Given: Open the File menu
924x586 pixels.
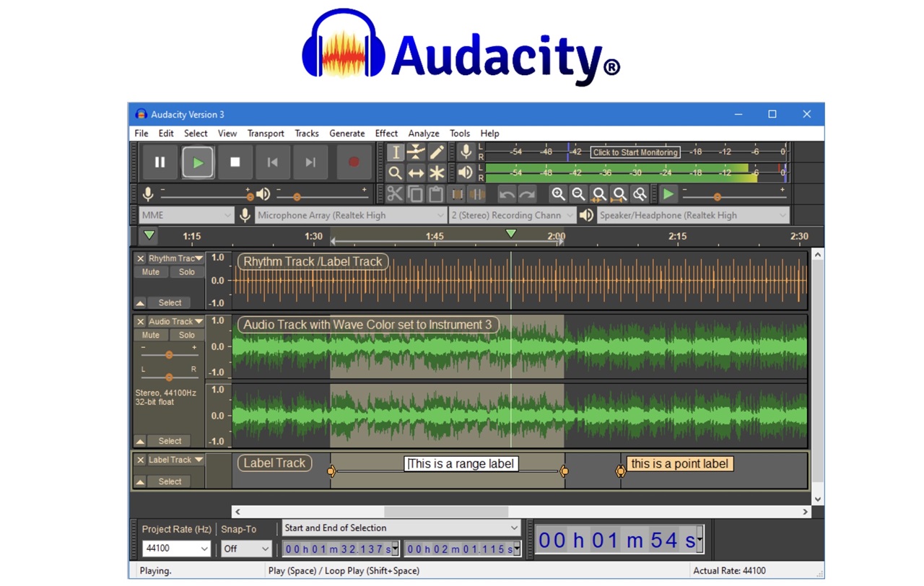Looking at the screenshot, I should tap(141, 134).
